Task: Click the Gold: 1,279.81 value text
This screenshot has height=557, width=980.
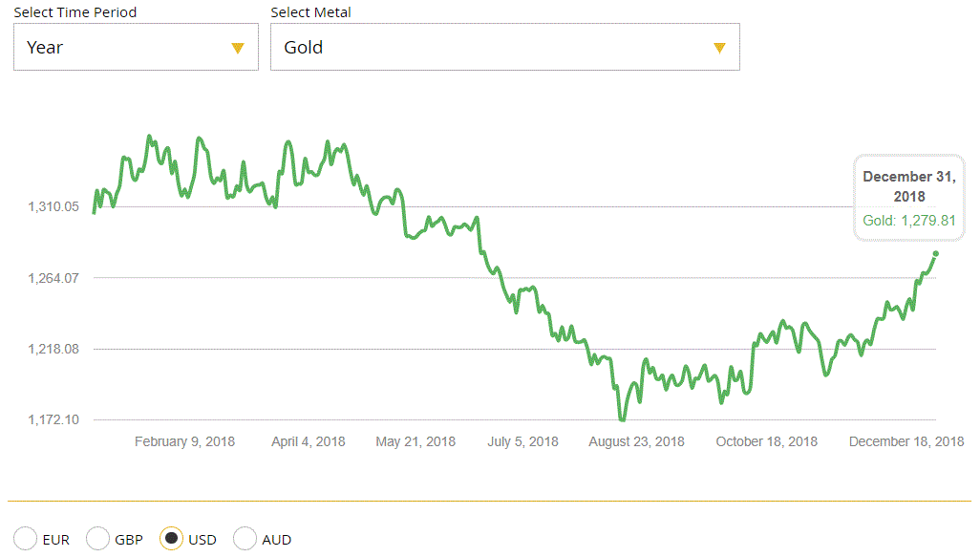Action: 908,221
